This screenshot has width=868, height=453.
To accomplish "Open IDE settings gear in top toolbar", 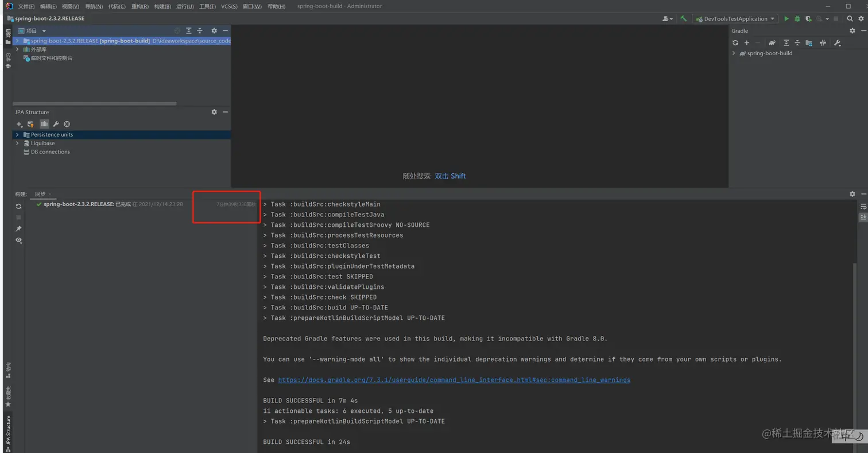I will tap(861, 19).
